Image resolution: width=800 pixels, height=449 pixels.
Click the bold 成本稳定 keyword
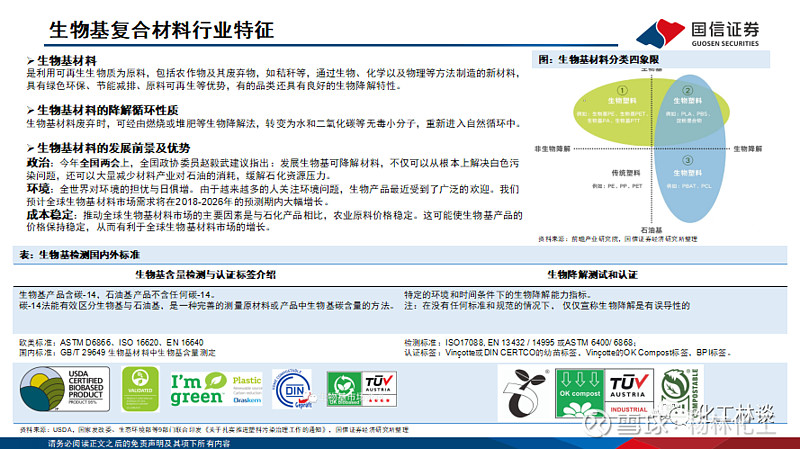click(50, 215)
